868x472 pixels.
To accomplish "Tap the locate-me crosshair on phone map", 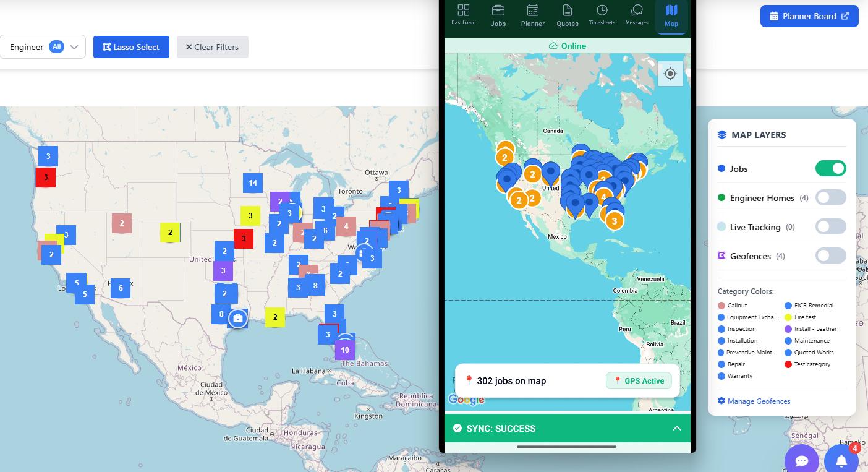I will [x=670, y=74].
